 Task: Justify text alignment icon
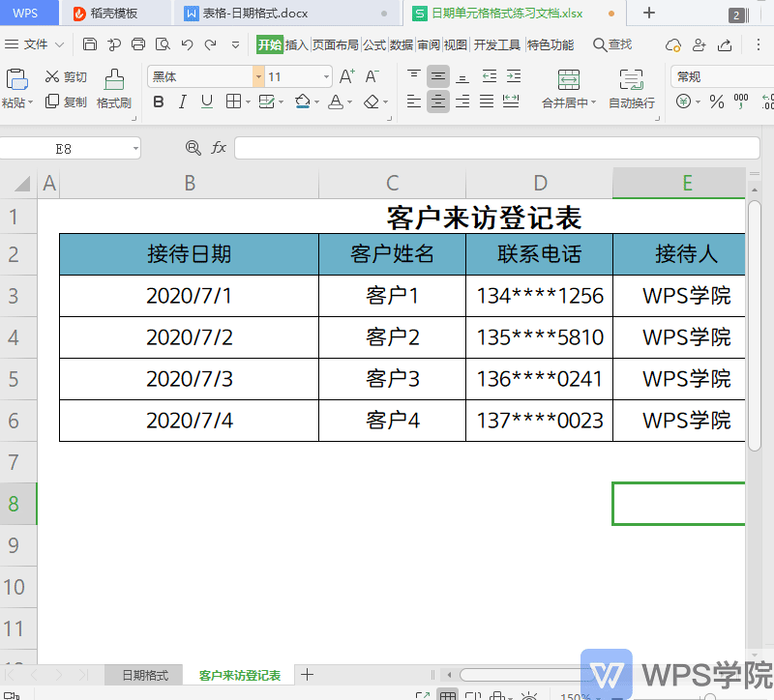(x=487, y=102)
